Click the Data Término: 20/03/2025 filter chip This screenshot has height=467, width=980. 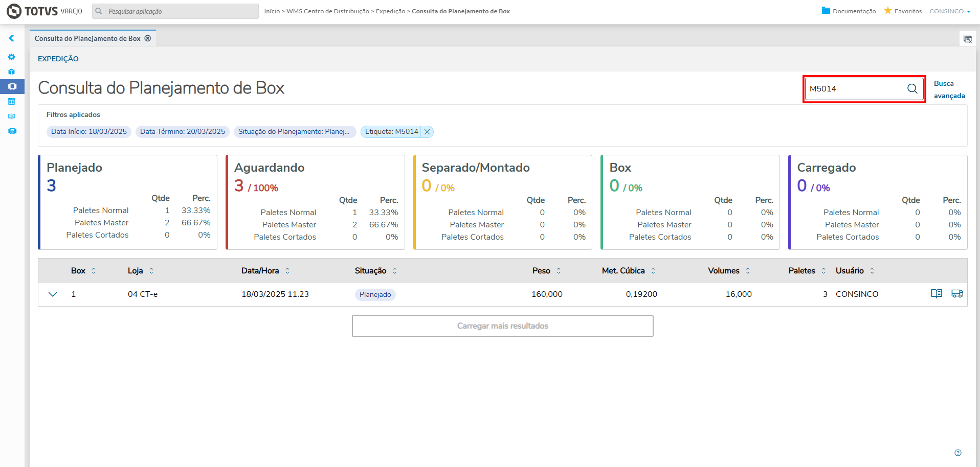tap(183, 132)
